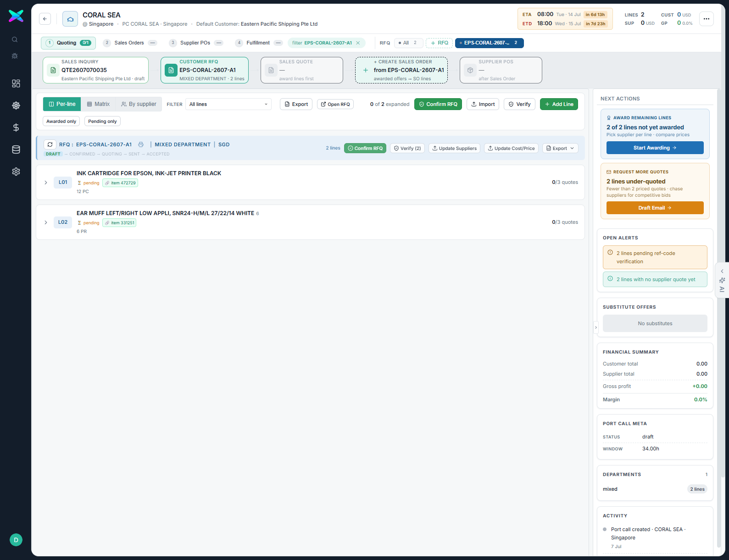Click Draft Email button
Viewport: 729px width, 560px height.
pyautogui.click(x=655, y=208)
